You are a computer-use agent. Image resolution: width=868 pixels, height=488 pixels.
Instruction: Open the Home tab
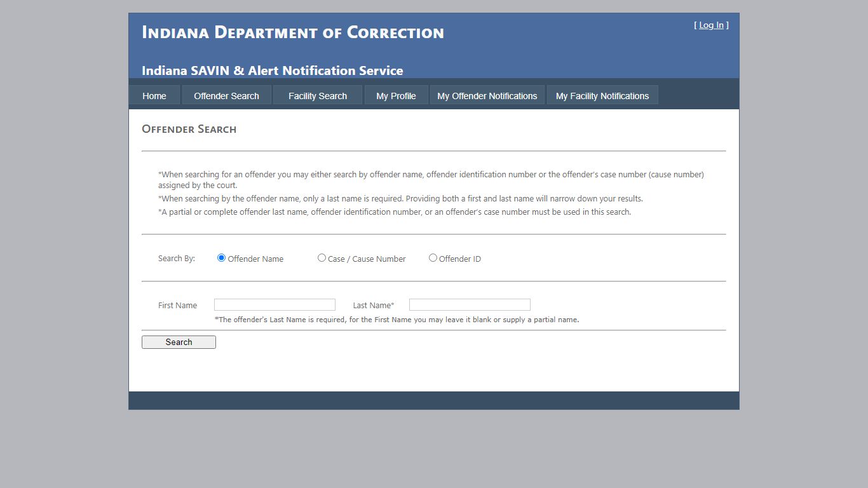(154, 95)
